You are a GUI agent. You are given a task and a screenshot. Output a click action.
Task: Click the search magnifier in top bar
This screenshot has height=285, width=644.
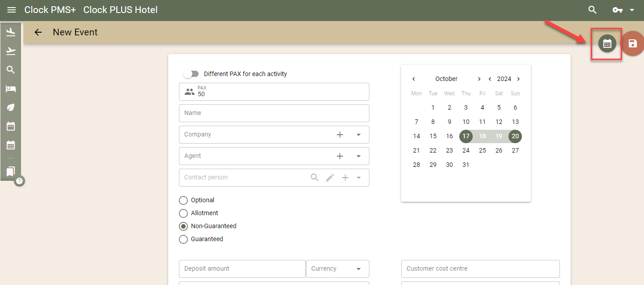pyautogui.click(x=593, y=10)
